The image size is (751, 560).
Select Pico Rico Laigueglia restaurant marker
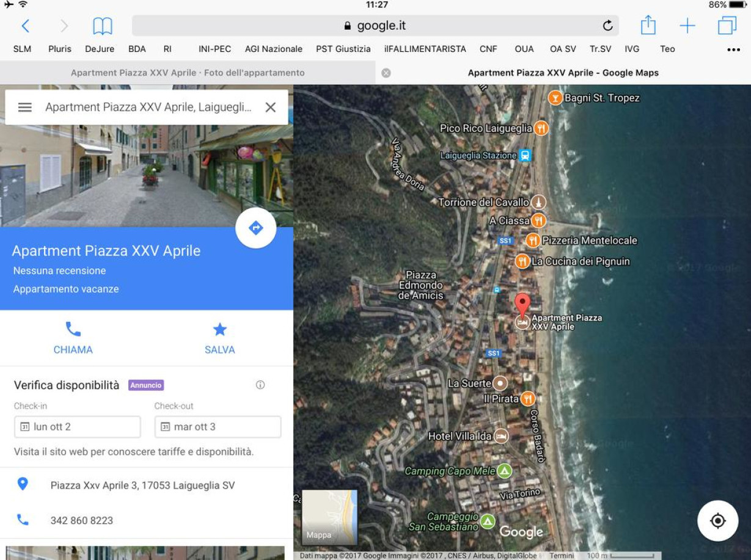[541, 128]
